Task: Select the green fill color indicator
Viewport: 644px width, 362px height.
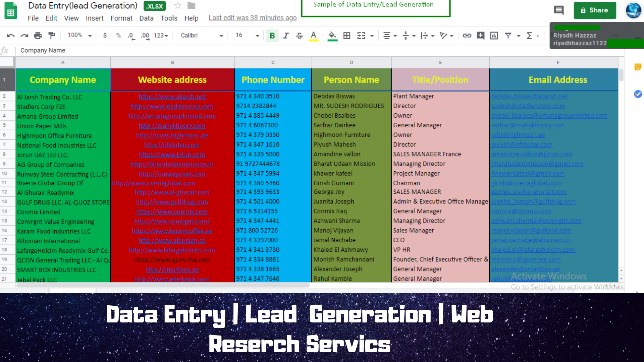Action: click(332, 35)
